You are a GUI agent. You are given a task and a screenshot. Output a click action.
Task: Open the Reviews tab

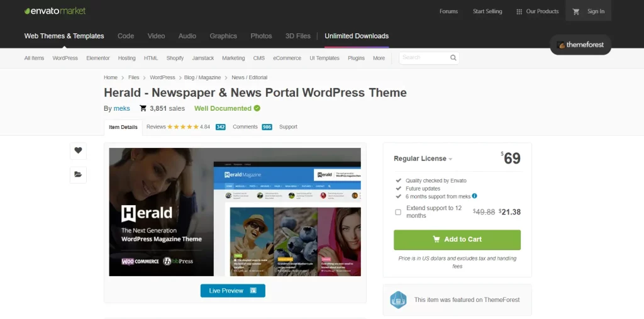click(x=156, y=127)
